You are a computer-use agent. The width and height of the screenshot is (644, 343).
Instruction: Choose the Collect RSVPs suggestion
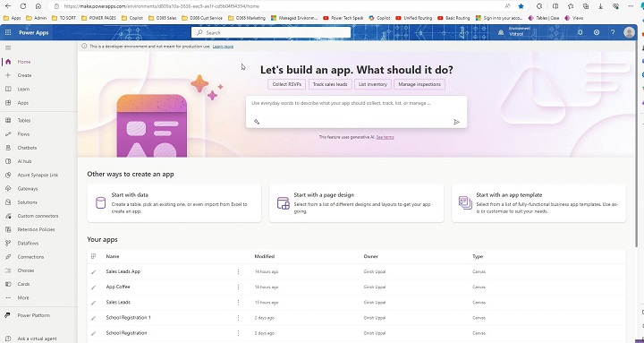point(287,84)
